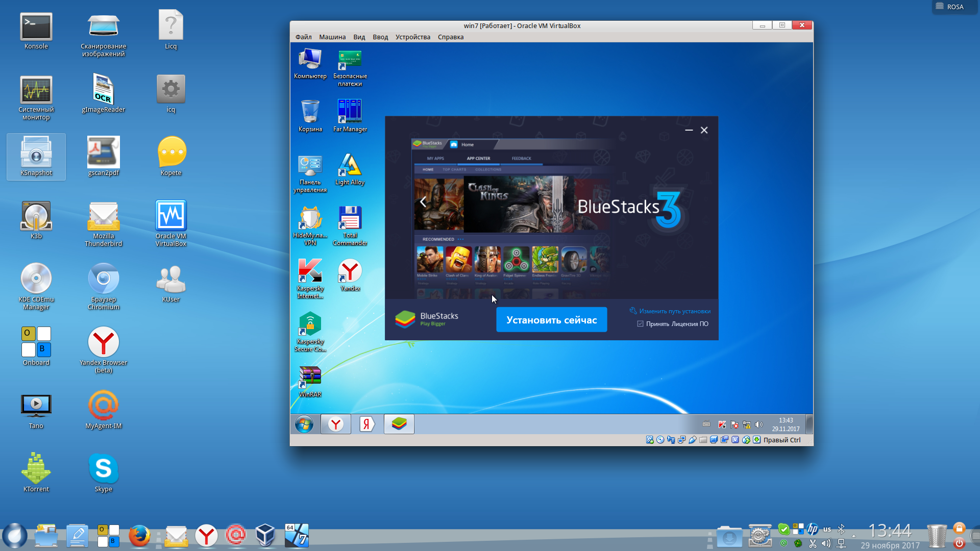Click the VirtualBox optical disk status icon
The width and height of the screenshot is (980, 551).
[660, 440]
